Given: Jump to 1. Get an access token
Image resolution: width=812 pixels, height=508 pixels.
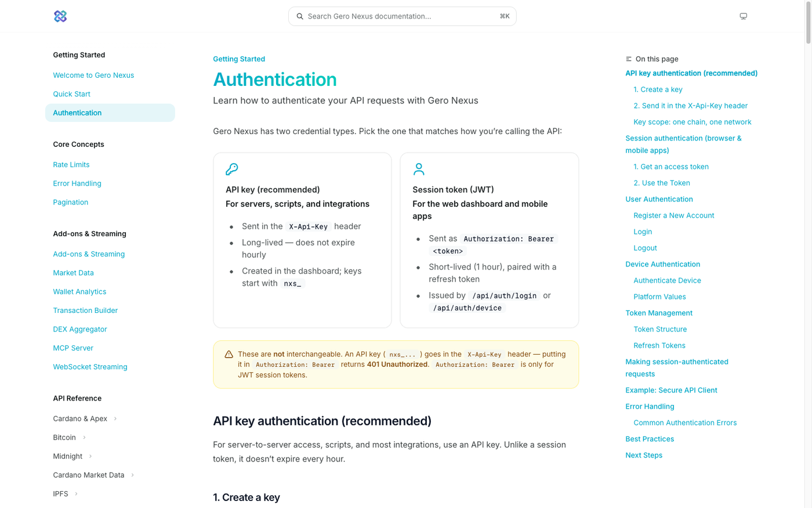Looking at the screenshot, I should [671, 167].
